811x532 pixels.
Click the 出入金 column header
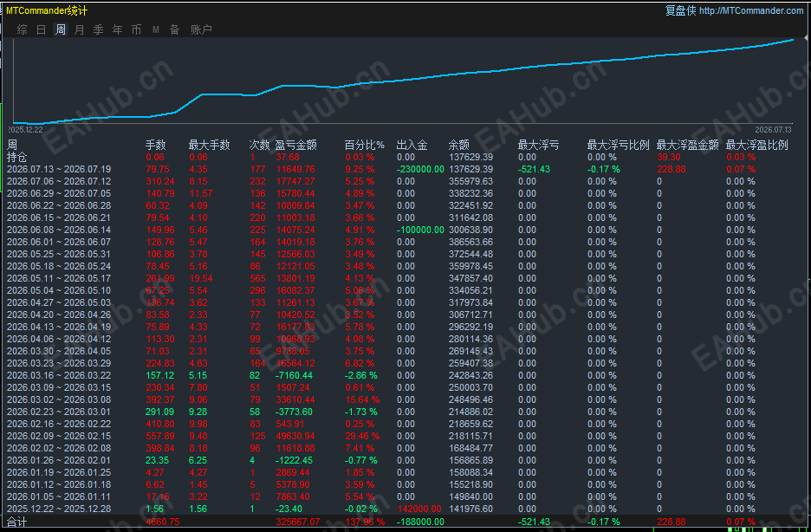(x=412, y=146)
